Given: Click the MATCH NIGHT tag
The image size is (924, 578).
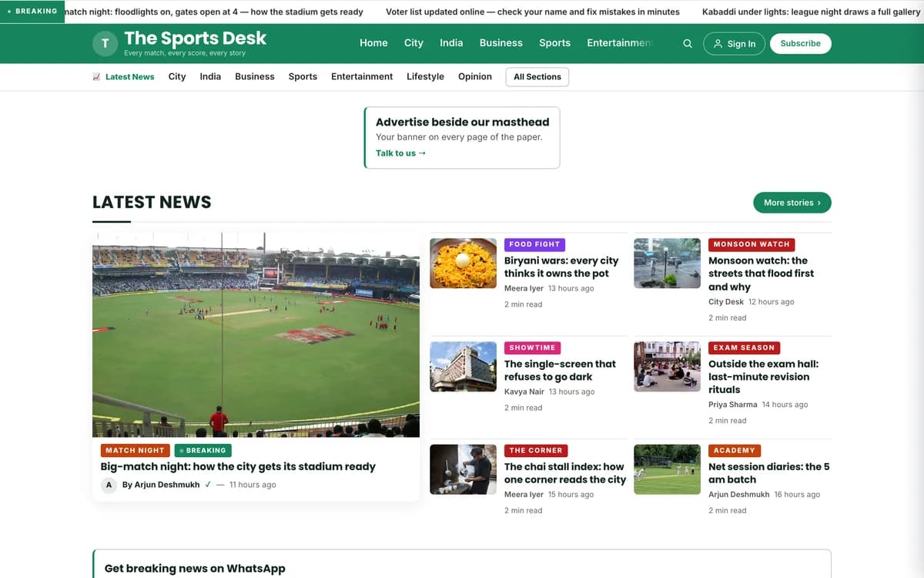Looking at the screenshot, I should [x=135, y=450].
